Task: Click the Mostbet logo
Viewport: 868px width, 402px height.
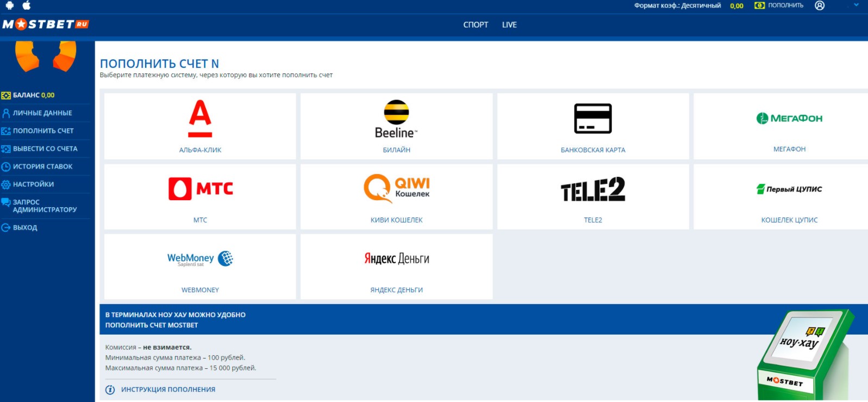Action: (x=46, y=24)
